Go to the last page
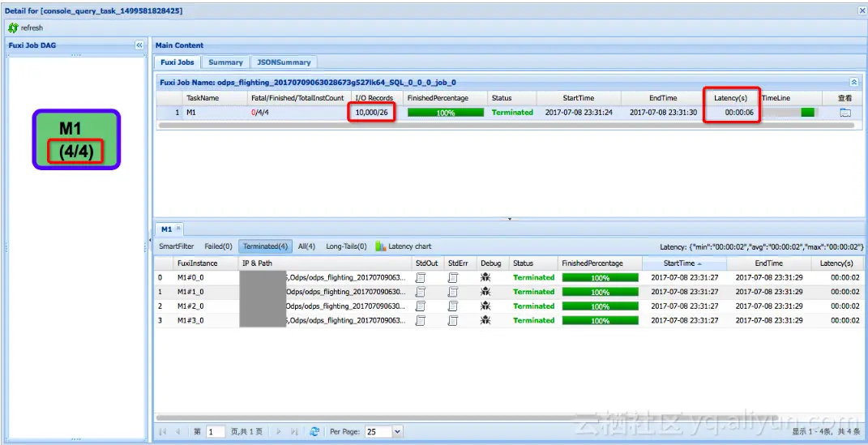This screenshot has height=445, width=868. [x=294, y=432]
